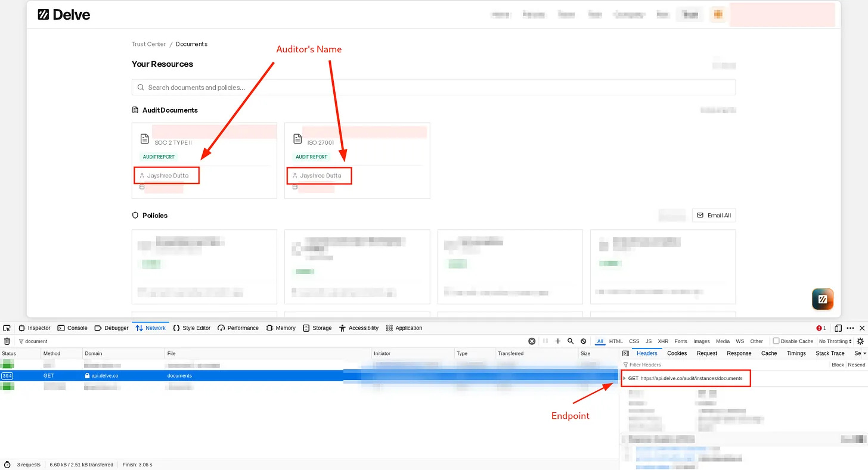The height and width of the screenshot is (470, 868).
Task: Click the lock icon beside api.delve.co
Action: 87,376
